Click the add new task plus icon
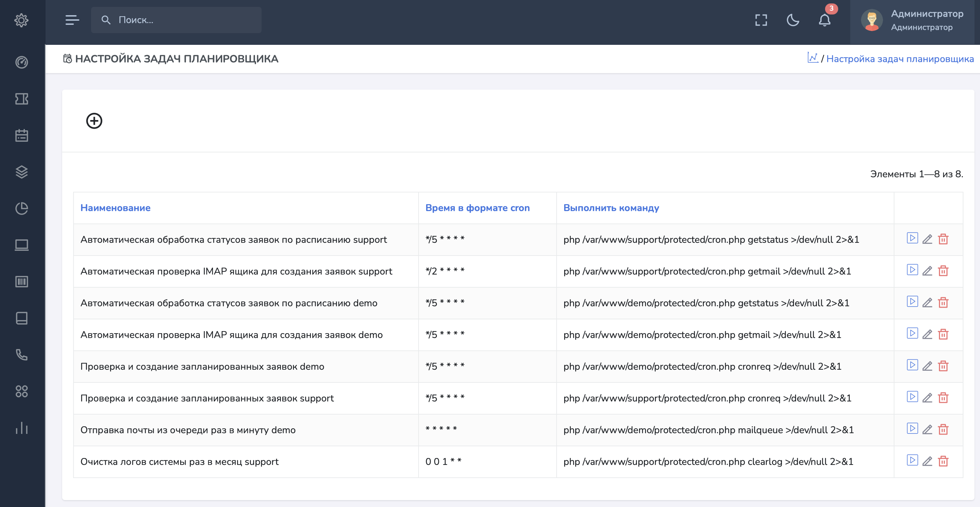The width and height of the screenshot is (980, 507). click(x=94, y=121)
